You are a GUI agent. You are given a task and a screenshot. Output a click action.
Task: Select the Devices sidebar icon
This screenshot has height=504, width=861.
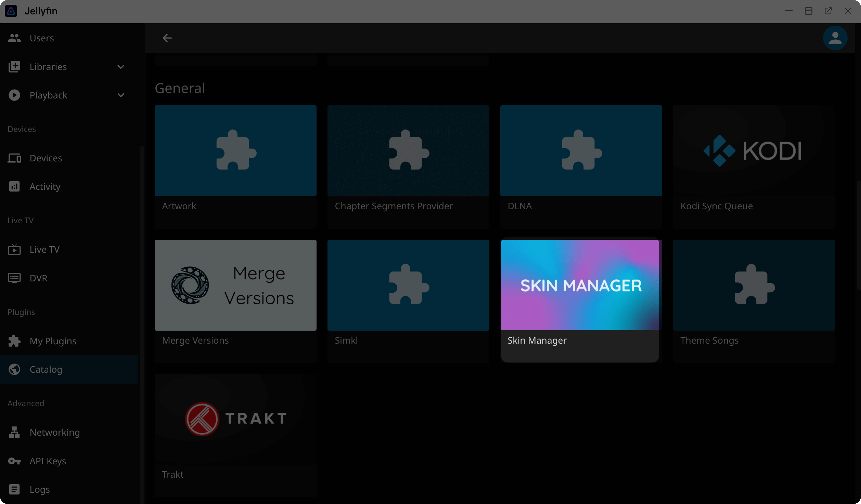click(x=46, y=158)
